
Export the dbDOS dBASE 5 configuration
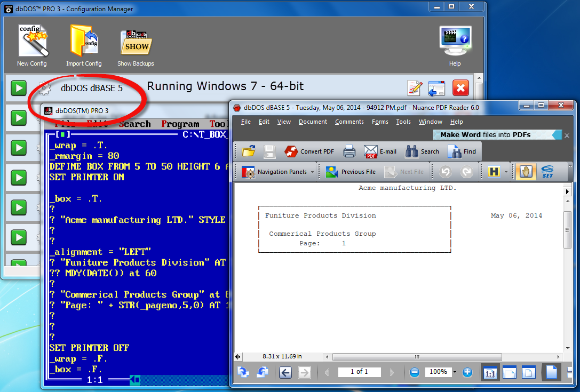(436, 88)
